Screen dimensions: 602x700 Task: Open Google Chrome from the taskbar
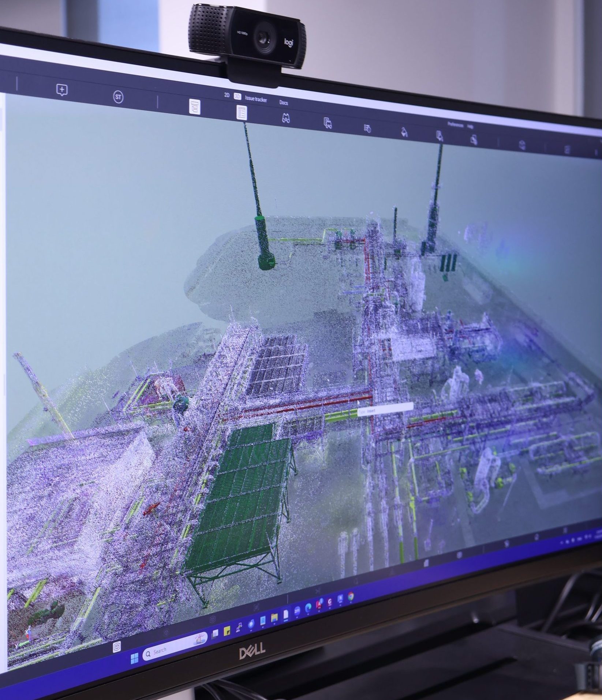351,596
